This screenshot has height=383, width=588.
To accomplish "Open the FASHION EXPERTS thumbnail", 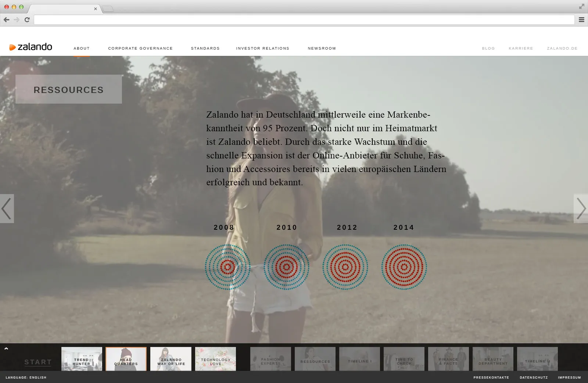I will pyautogui.click(x=270, y=359).
